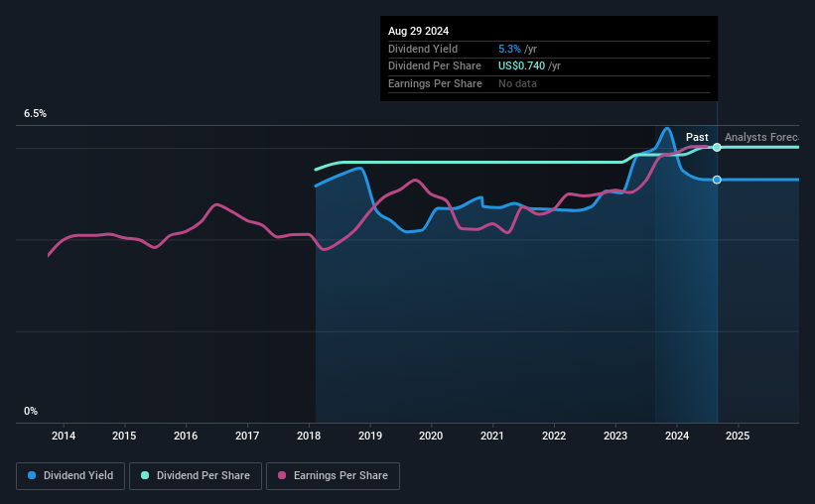Click the pink Earnings Per Share legend dot
The image size is (815, 504).
[282, 475]
